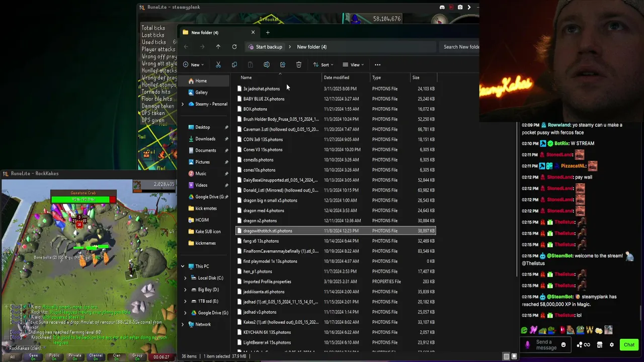
Task: Click the Send a message chat input
Action: click(547, 345)
